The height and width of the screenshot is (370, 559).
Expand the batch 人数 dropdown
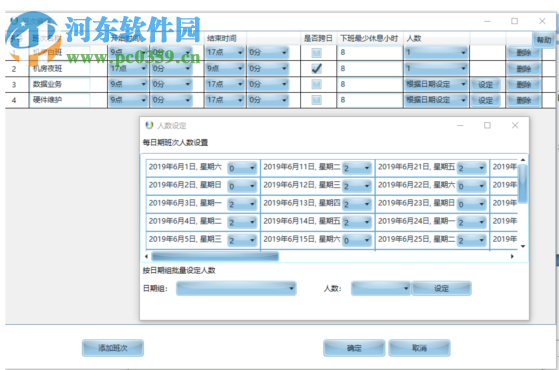click(381, 288)
